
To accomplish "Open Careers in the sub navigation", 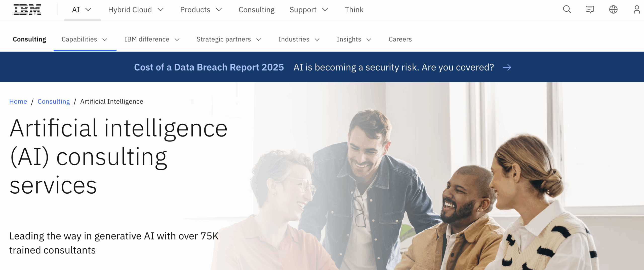I will point(400,39).
